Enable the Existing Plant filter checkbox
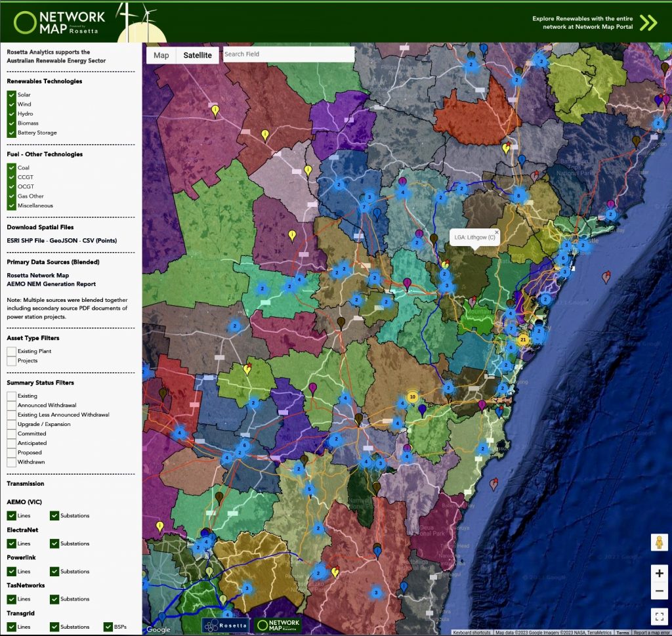Image resolution: width=672 pixels, height=636 pixels. pyautogui.click(x=12, y=351)
